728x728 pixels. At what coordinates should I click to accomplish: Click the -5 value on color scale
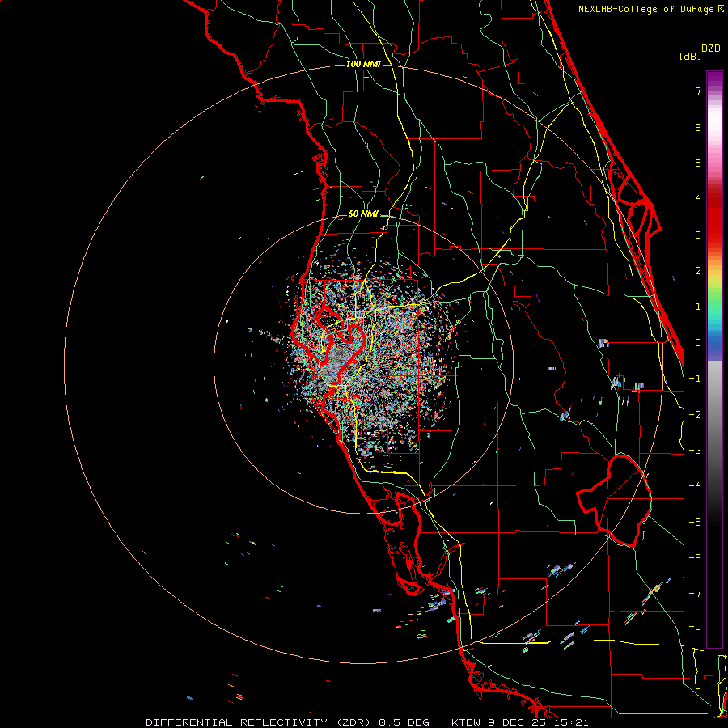click(x=695, y=523)
